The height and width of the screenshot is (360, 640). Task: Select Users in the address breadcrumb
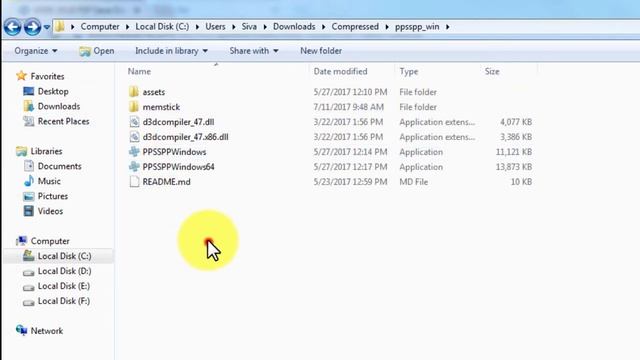pos(215,27)
